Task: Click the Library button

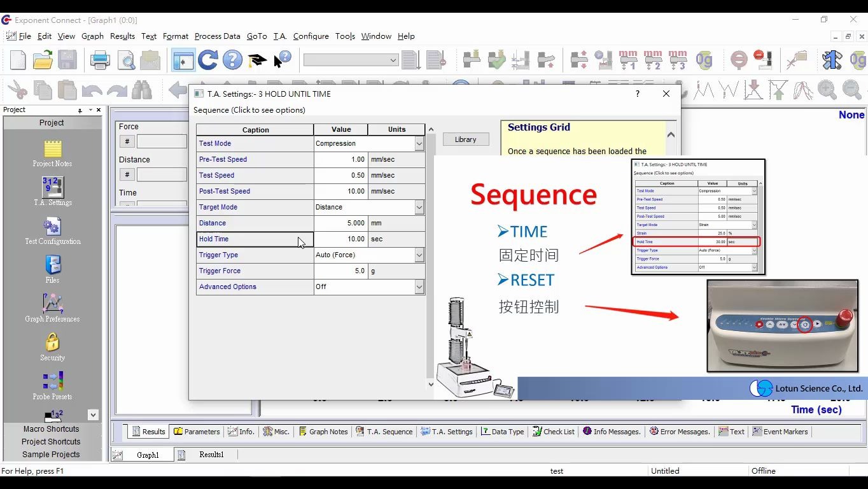Action: [x=465, y=139]
